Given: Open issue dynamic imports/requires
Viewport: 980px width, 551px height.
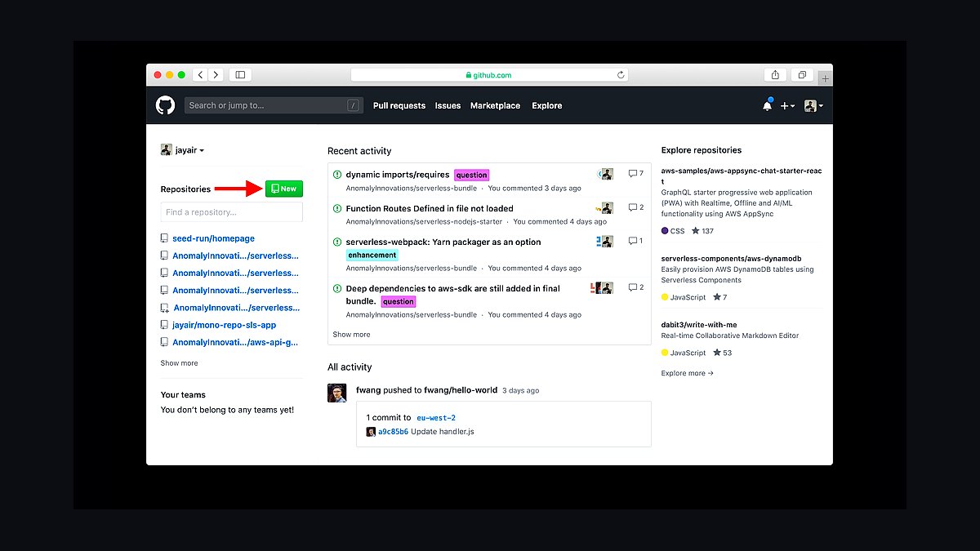Looking at the screenshot, I should [x=398, y=175].
